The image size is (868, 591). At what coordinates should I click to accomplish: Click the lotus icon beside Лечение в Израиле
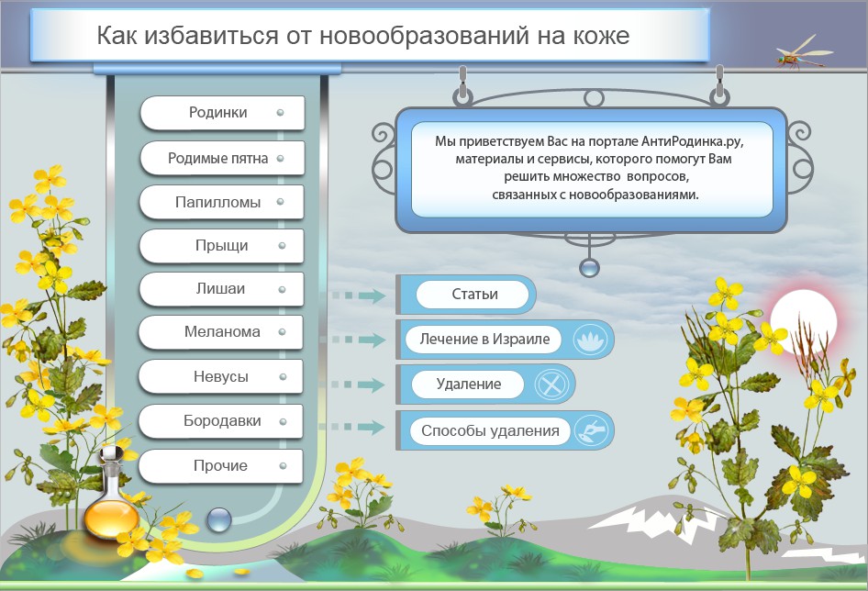click(x=590, y=340)
